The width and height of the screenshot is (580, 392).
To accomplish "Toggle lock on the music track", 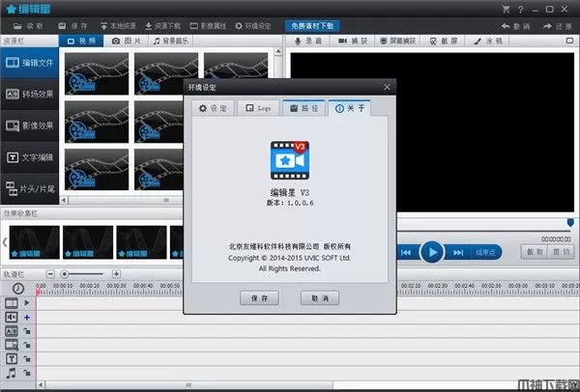I will click(27, 372).
